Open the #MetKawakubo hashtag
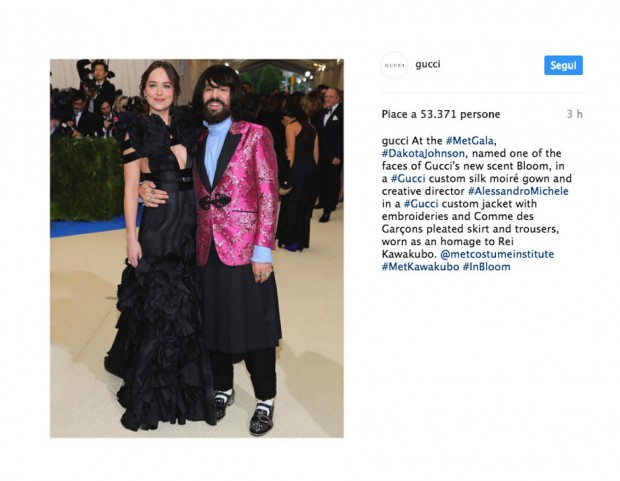This screenshot has width=620, height=481. tap(420, 267)
